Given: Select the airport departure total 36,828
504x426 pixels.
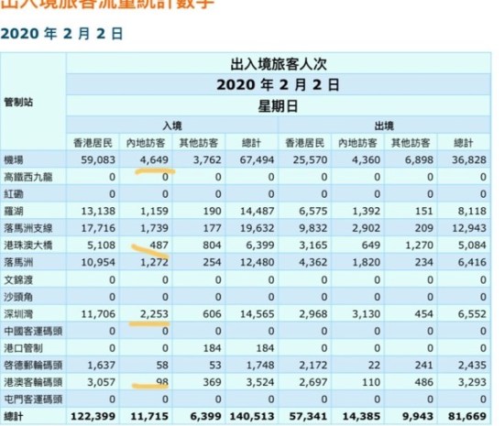Looking at the screenshot, I should [469, 159].
